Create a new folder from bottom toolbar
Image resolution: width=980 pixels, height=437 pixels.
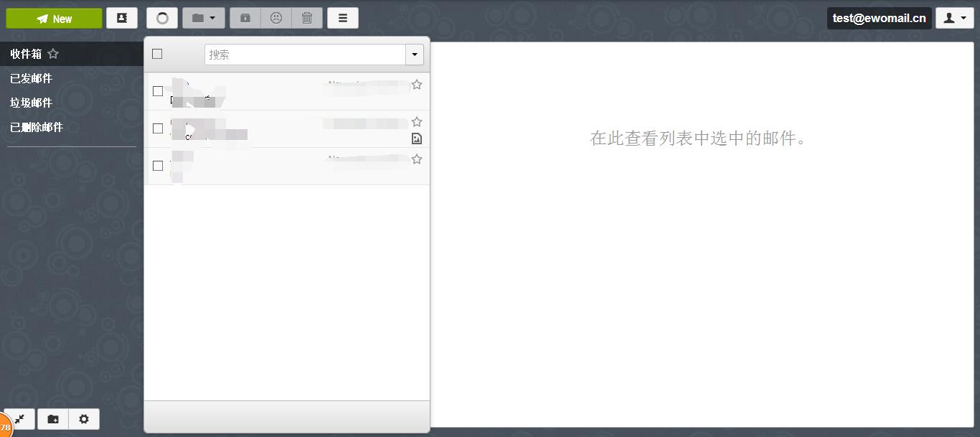pos(52,418)
